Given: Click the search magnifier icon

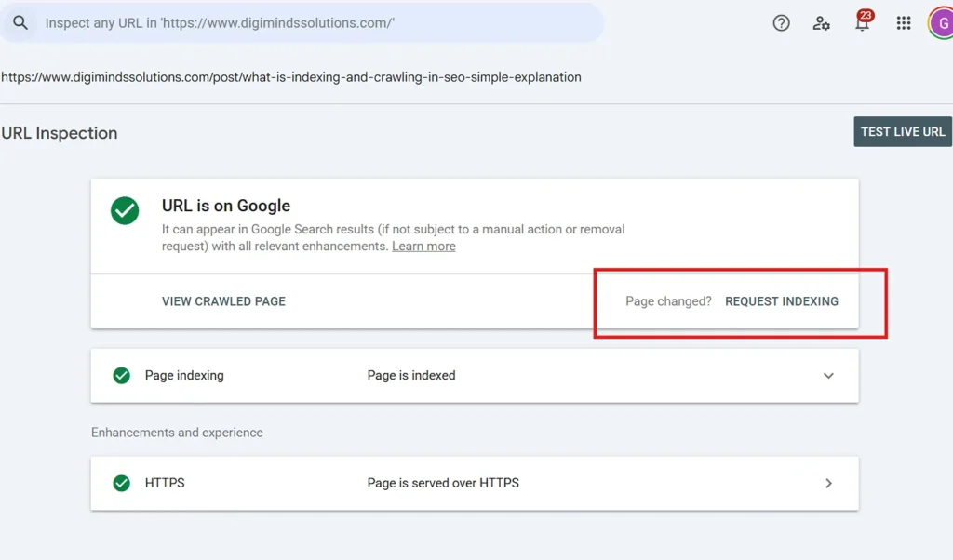Looking at the screenshot, I should [20, 23].
